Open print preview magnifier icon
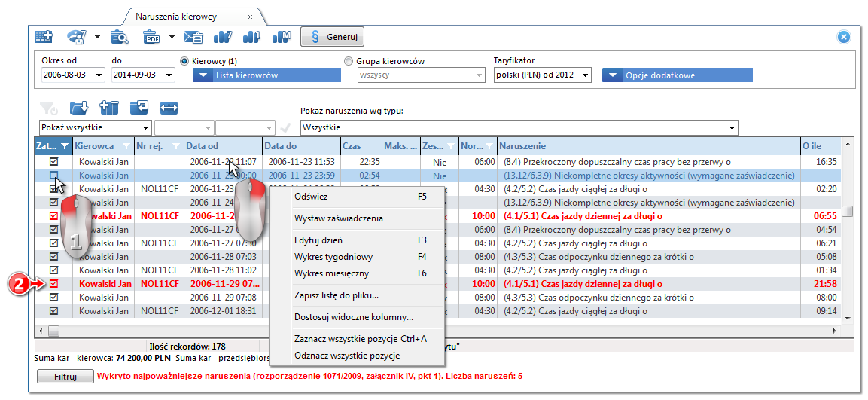Image resolution: width=868 pixels, height=400 pixels. pyautogui.click(x=120, y=37)
